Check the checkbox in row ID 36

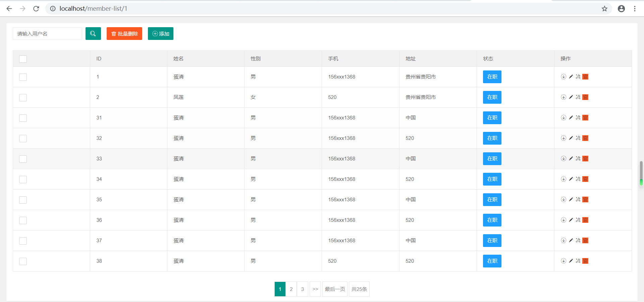coord(23,220)
